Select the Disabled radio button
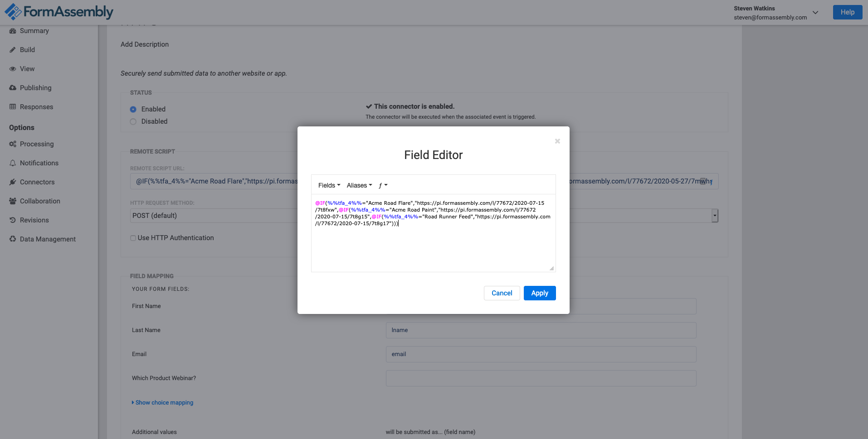 [133, 121]
